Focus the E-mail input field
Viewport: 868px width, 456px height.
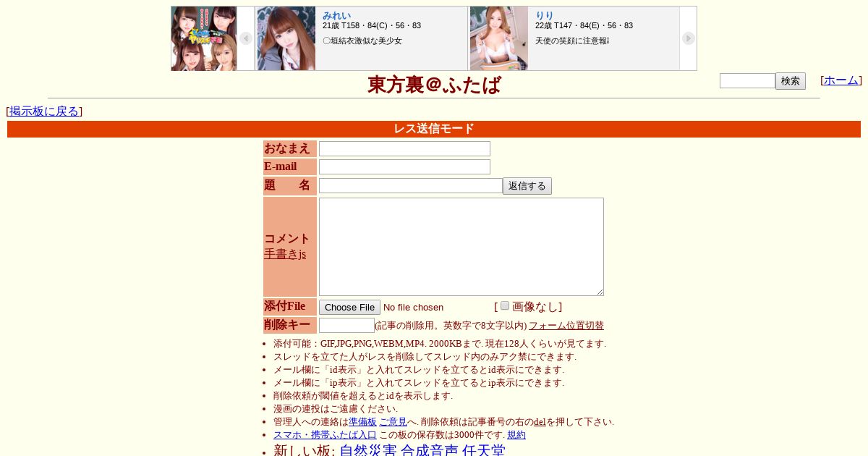[404, 166]
